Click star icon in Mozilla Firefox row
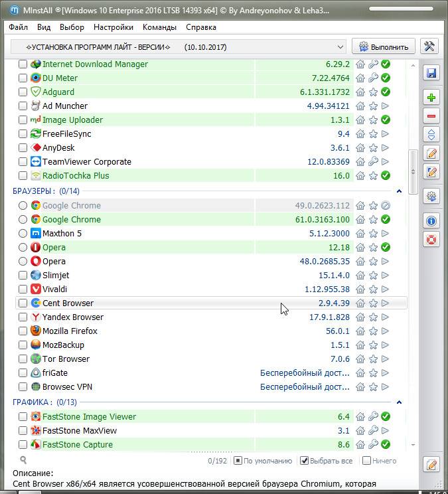The image size is (448, 494). coord(373,331)
